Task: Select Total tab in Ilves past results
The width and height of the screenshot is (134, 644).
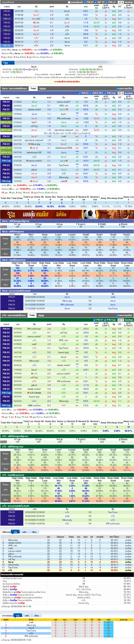Action: pyautogui.click(x=33, y=89)
